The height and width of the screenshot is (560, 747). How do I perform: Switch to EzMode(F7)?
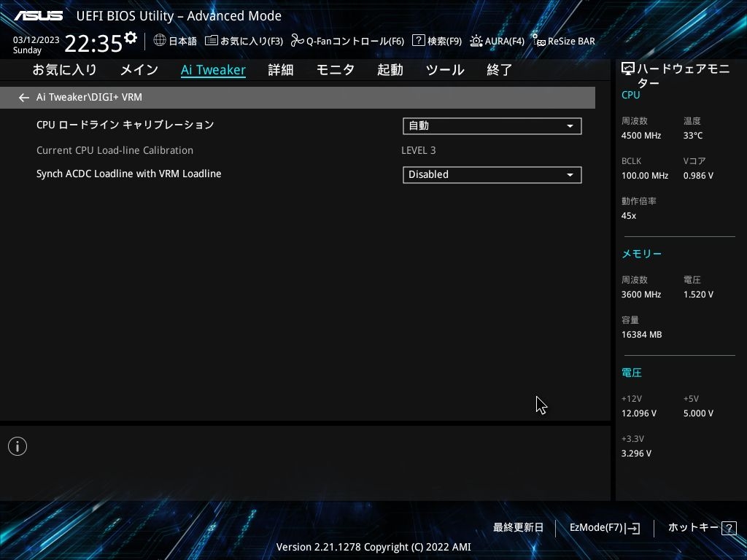pos(596,528)
